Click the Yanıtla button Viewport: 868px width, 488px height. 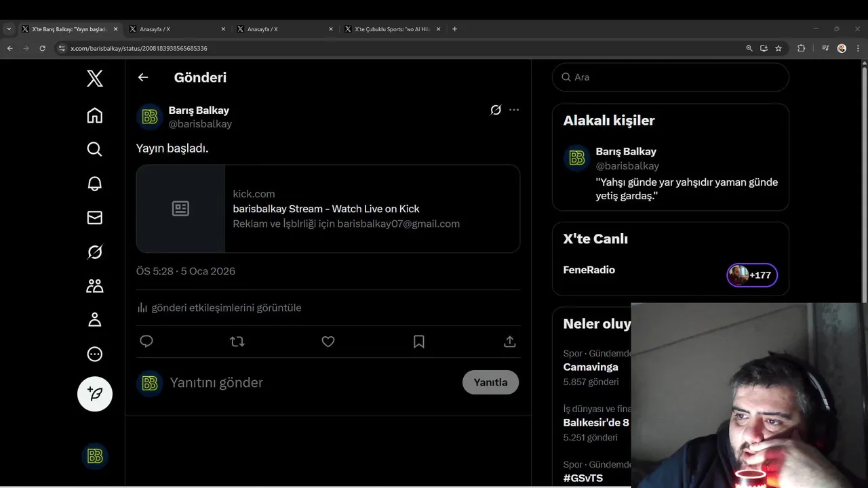point(490,382)
